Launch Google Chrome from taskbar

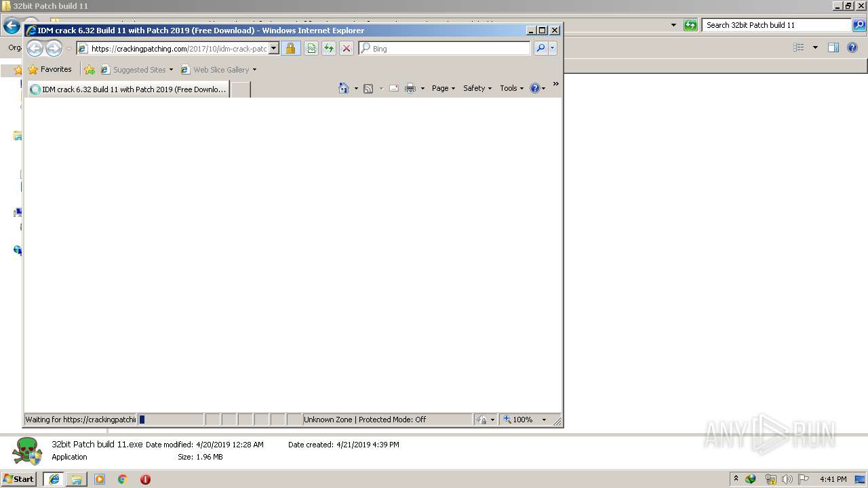point(123,479)
